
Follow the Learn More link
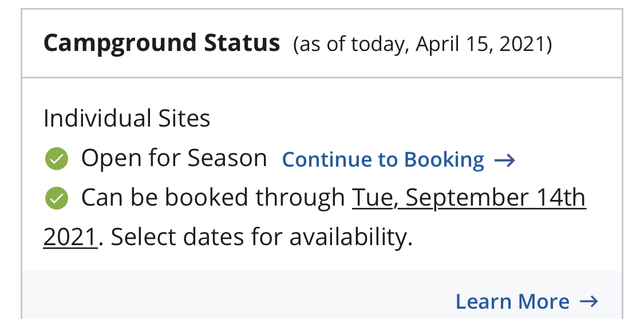(x=512, y=301)
